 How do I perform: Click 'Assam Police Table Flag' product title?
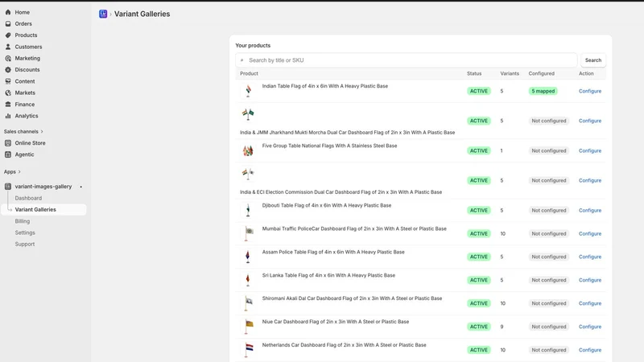pos(333,252)
